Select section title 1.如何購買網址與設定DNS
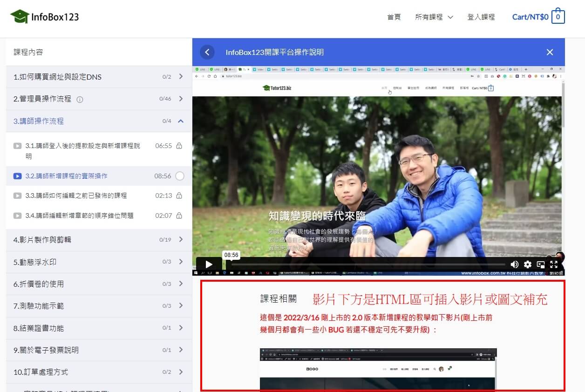This screenshot has width=585, height=392. (57, 77)
